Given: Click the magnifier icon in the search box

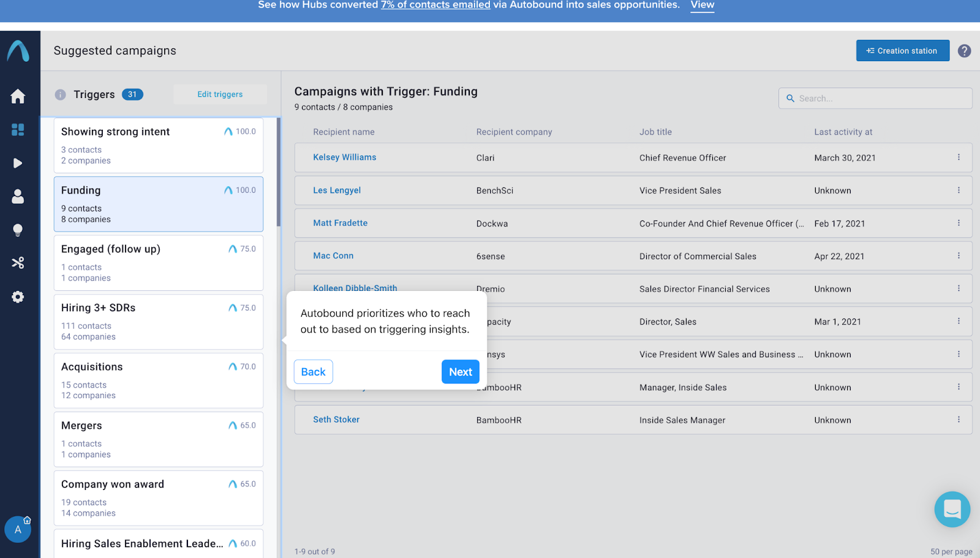Looking at the screenshot, I should tap(790, 98).
